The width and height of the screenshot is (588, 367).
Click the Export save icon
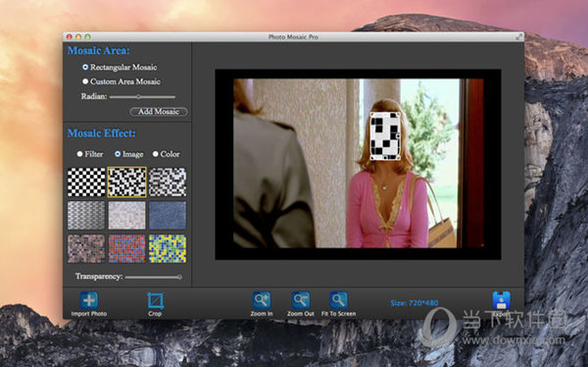coord(502,300)
